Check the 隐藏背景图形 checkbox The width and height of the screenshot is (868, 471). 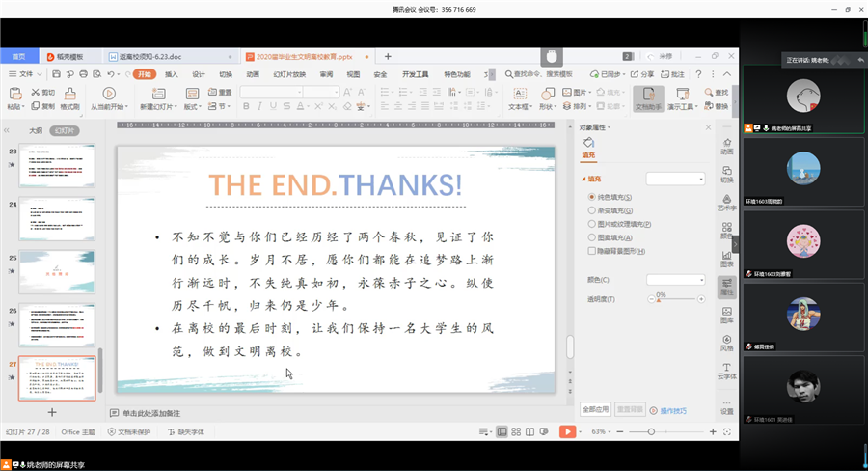pos(592,251)
